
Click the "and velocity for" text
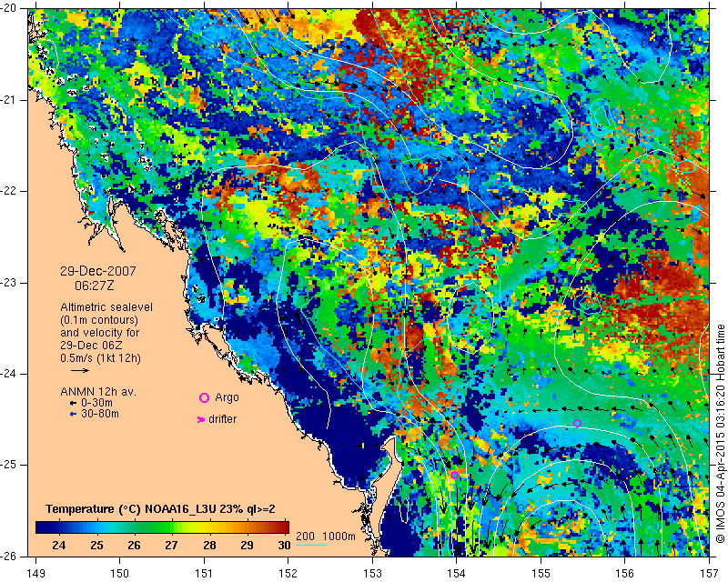pos(100,333)
